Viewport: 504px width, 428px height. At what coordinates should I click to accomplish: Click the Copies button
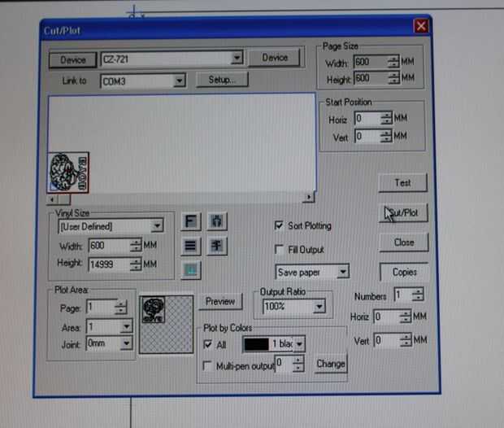click(x=404, y=272)
